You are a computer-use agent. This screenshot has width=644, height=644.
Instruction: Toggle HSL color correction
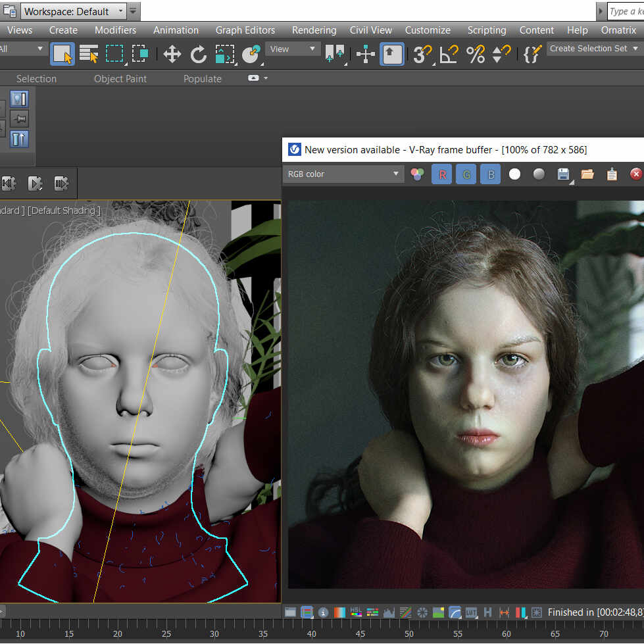356,613
